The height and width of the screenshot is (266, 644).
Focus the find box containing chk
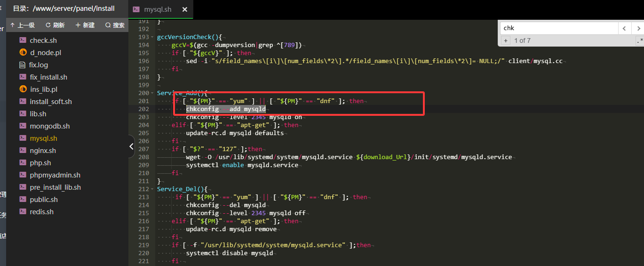(x=559, y=28)
